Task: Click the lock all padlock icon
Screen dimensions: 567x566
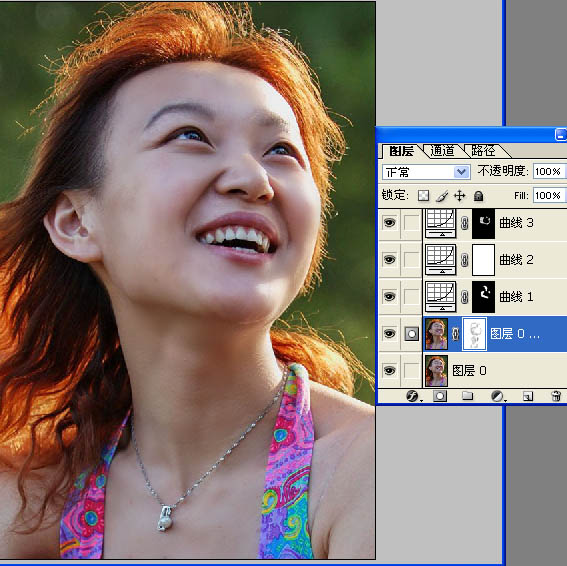Action: (x=478, y=196)
